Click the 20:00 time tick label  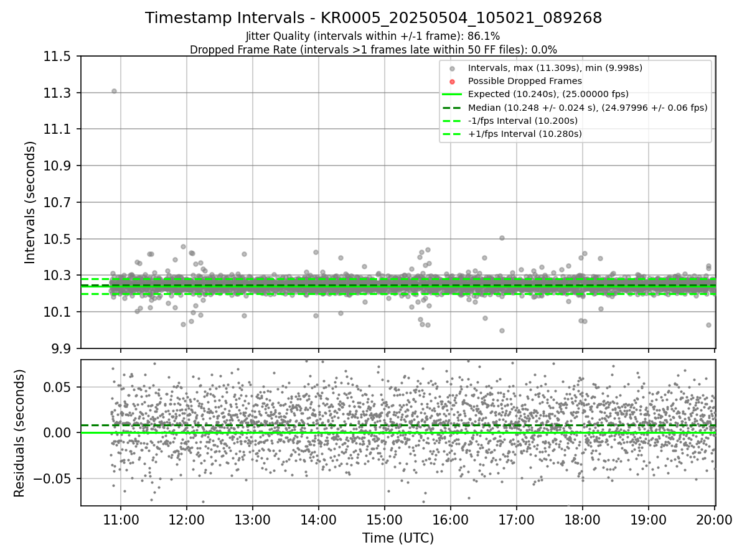click(x=715, y=520)
